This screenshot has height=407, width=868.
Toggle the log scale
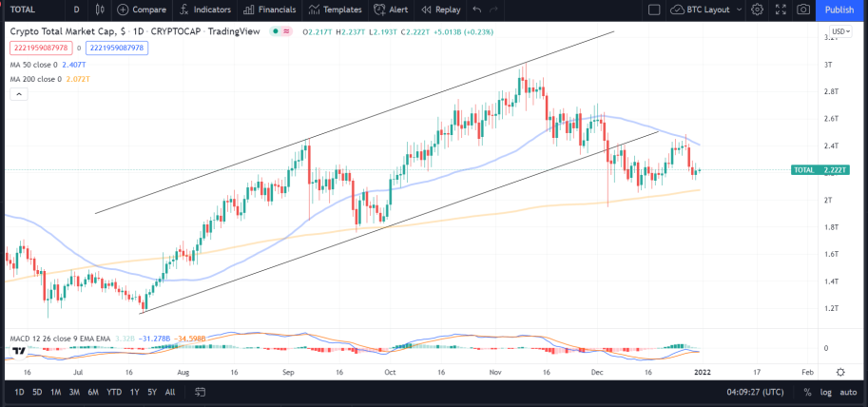pyautogui.click(x=826, y=392)
